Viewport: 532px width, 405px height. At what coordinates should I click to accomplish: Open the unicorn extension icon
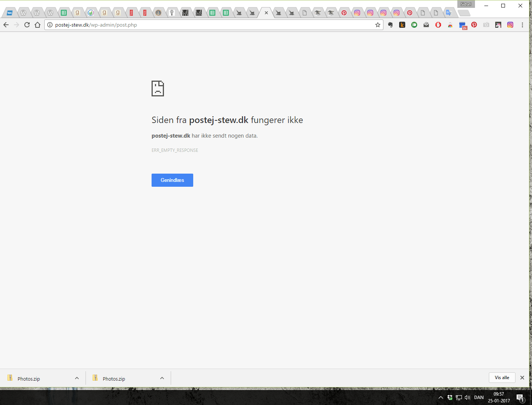pos(498,25)
